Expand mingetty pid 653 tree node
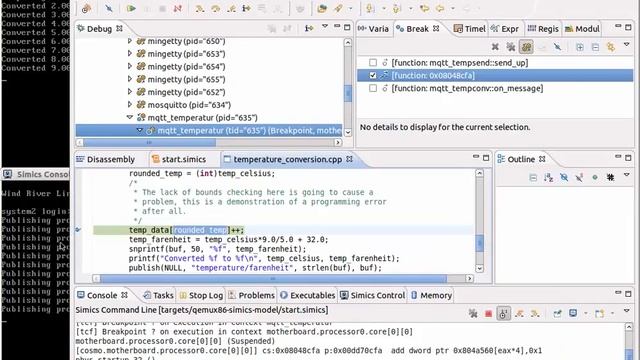 (129, 53)
